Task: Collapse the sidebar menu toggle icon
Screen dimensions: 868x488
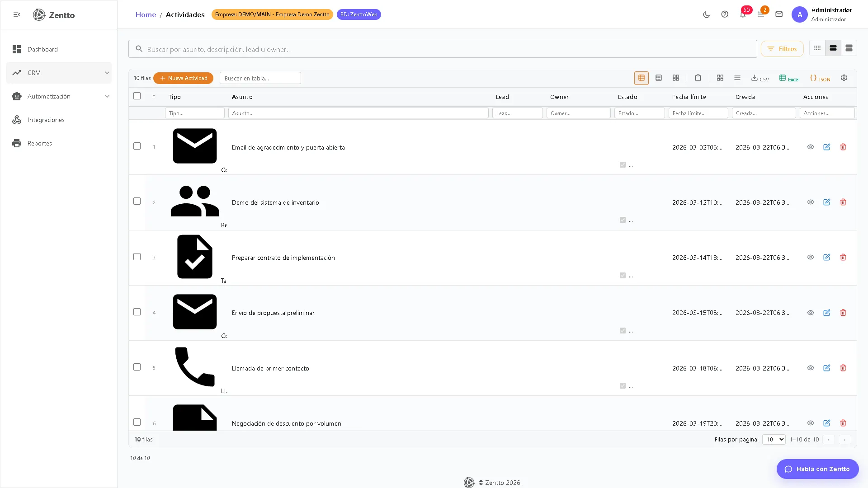Action: (17, 14)
